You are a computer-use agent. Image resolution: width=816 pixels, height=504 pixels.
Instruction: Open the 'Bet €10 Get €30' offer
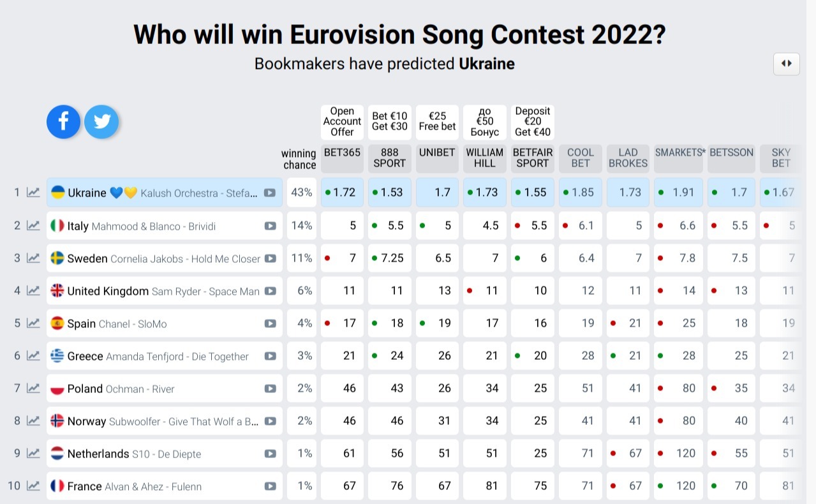click(x=390, y=121)
